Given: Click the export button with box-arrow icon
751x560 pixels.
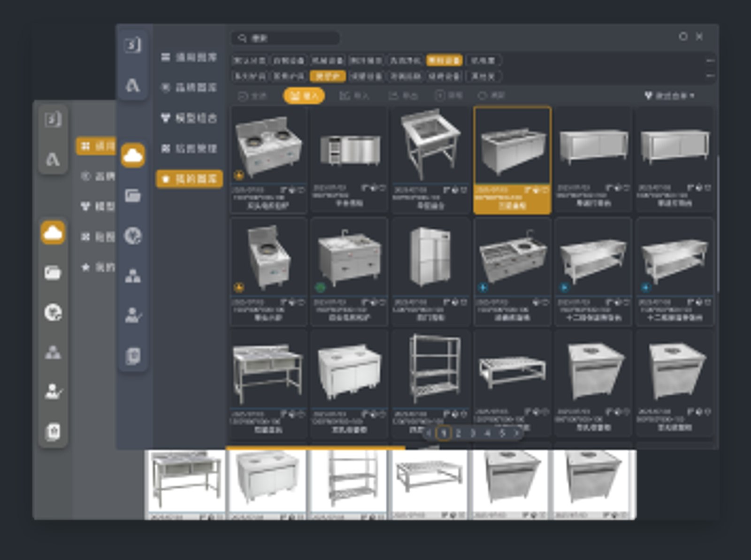Looking at the screenshot, I should tap(403, 96).
